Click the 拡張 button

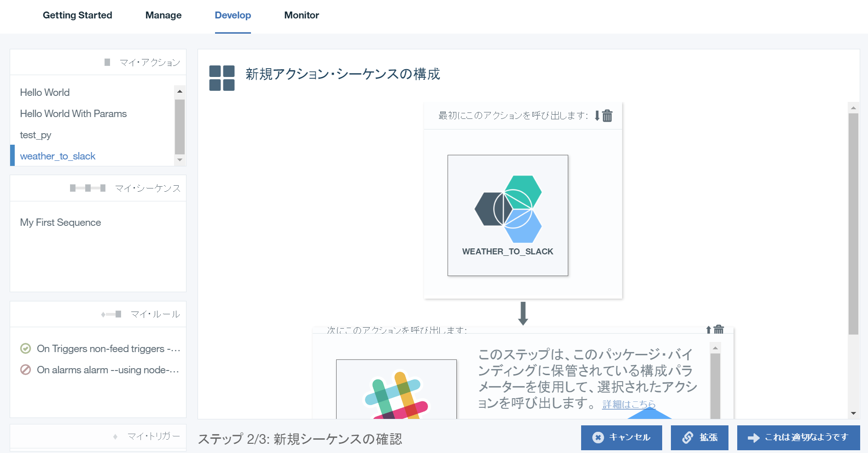[699, 437]
